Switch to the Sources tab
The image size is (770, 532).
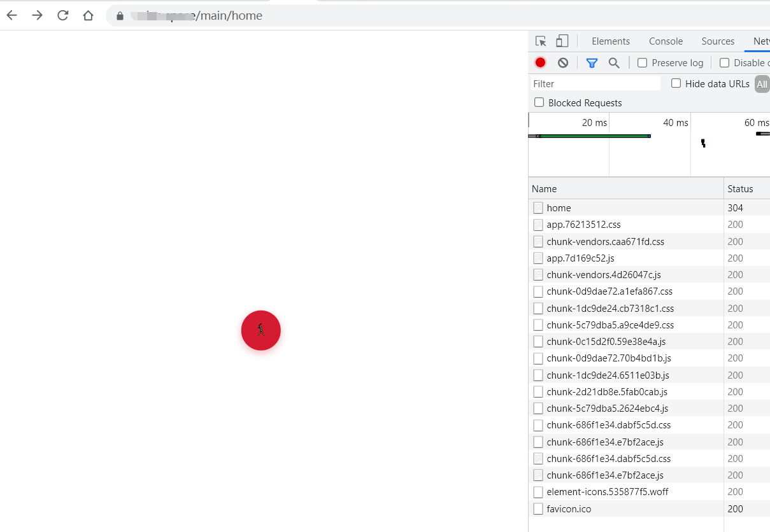tap(718, 41)
